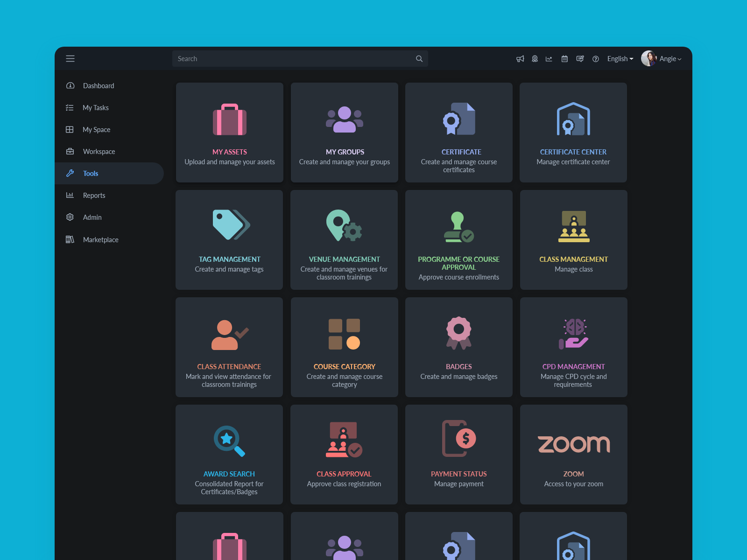
Task: Open announcements megaphone icon
Action: [520, 59]
